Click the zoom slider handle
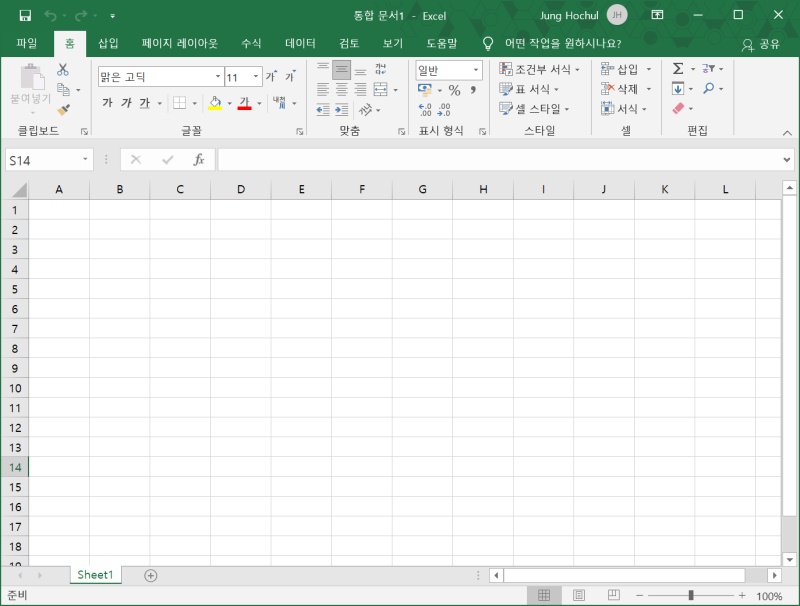 (691, 595)
